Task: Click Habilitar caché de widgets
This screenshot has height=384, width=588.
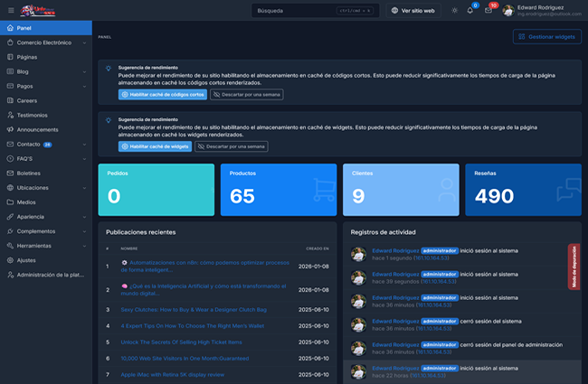Action: pos(155,146)
